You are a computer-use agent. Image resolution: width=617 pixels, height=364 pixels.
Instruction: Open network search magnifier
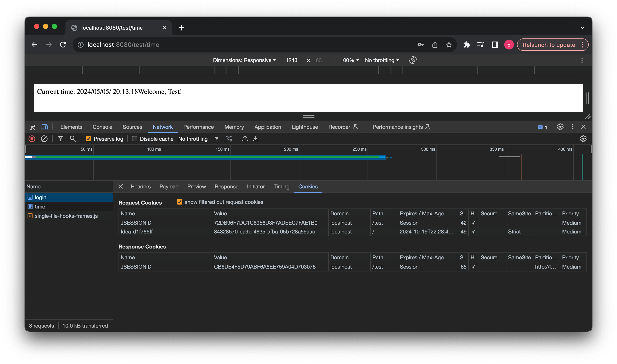(73, 139)
